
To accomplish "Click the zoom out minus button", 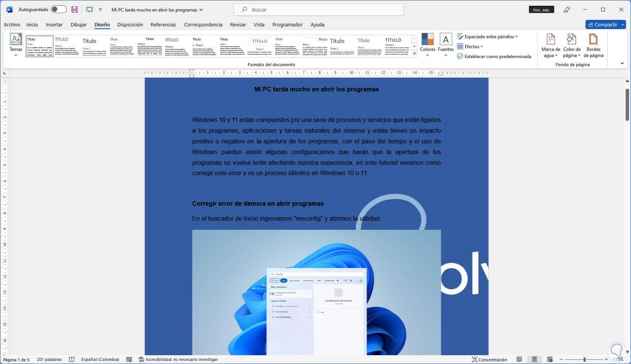I will (561, 360).
